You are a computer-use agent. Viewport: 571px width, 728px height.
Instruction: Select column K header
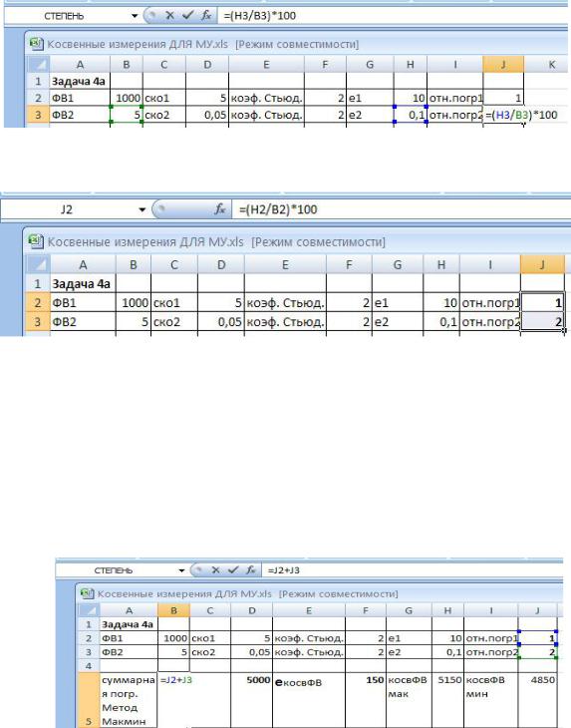tap(551, 65)
